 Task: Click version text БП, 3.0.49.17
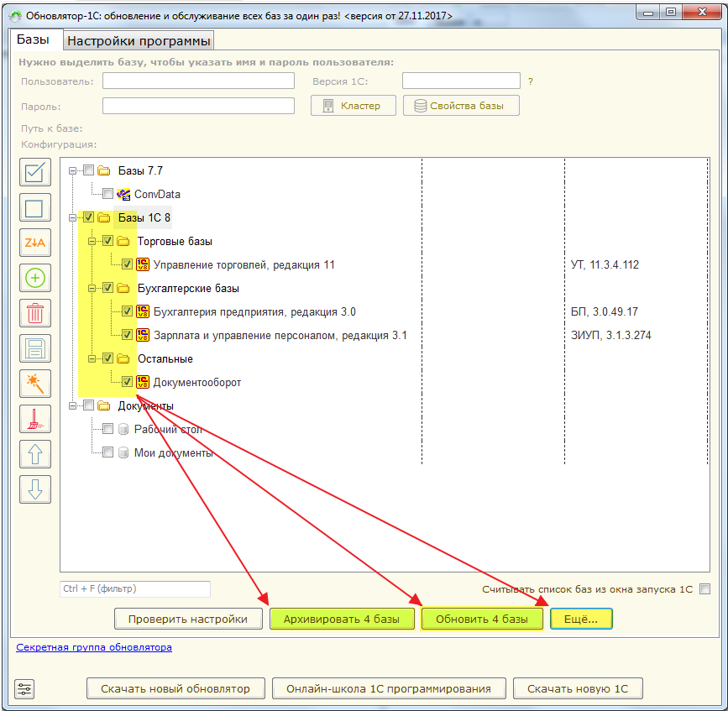point(604,312)
